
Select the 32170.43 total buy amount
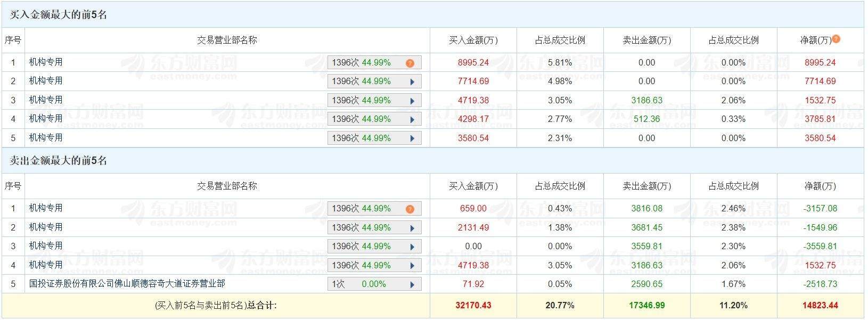473,306
